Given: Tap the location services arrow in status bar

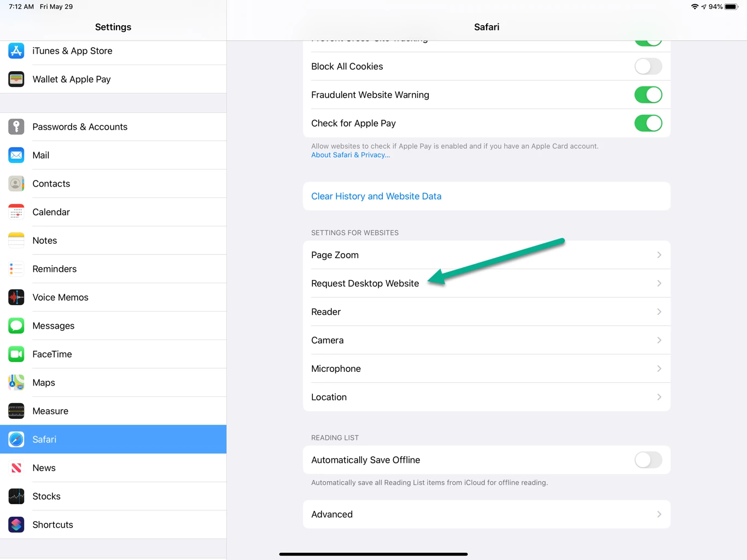Looking at the screenshot, I should [704, 7].
